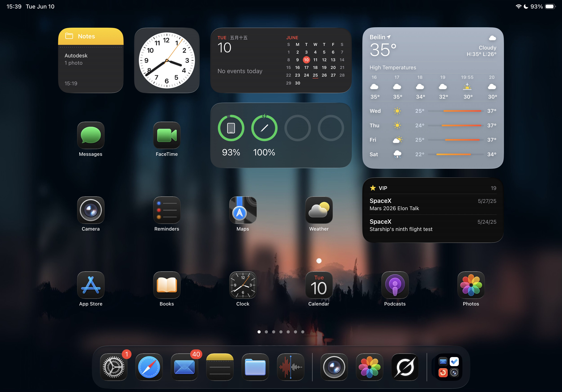
Task: Open the App Library folder in dock
Action: (x=449, y=367)
